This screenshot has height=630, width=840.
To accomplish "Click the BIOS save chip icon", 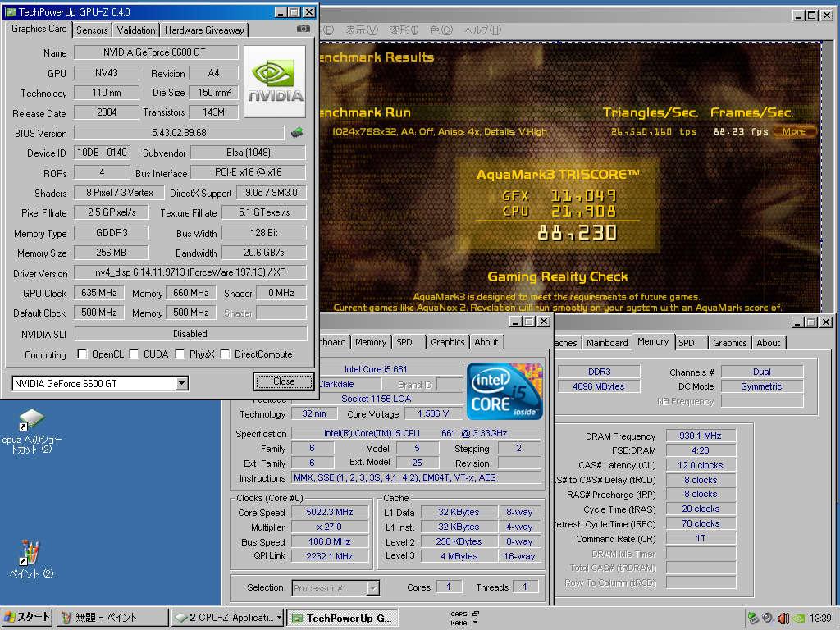I will click(297, 132).
